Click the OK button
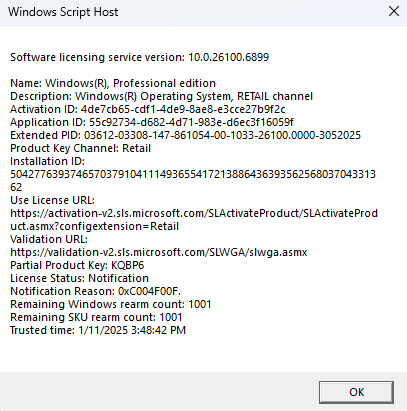The width and height of the screenshot is (407, 411). coord(356,392)
